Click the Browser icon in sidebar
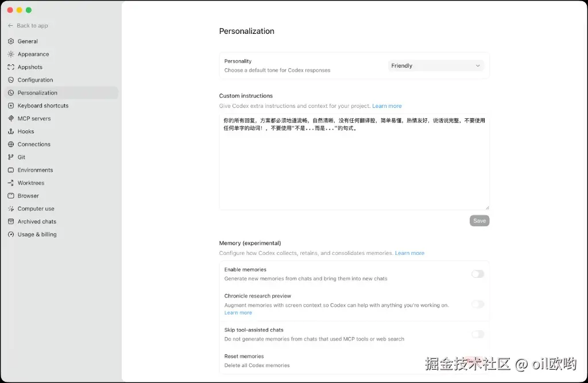The width and height of the screenshot is (588, 383). click(11, 196)
